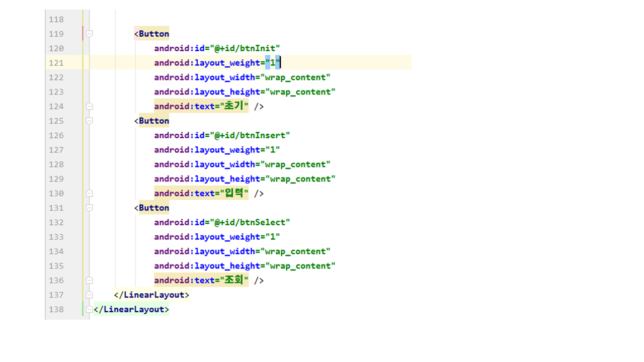The image size is (644, 362).
Task: Click fold marker beside inner </LinearLayout> on line 137
Action: pyautogui.click(x=89, y=295)
